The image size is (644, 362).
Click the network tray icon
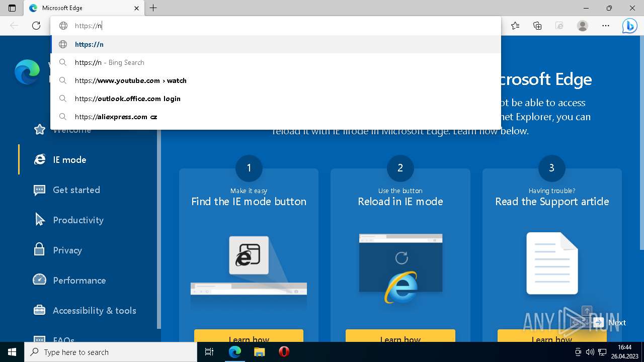coord(602,352)
